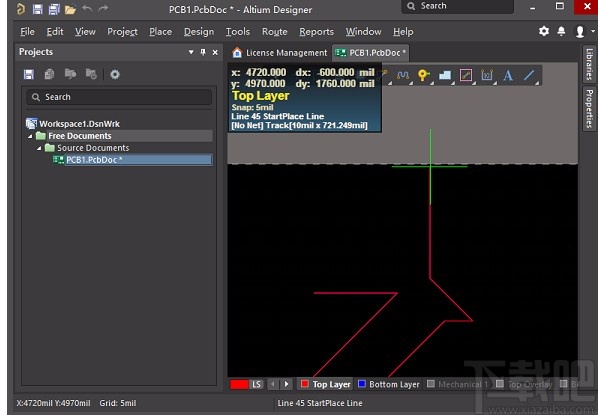Collapse the Source Documents tree node
598x415 pixels.
(39, 148)
